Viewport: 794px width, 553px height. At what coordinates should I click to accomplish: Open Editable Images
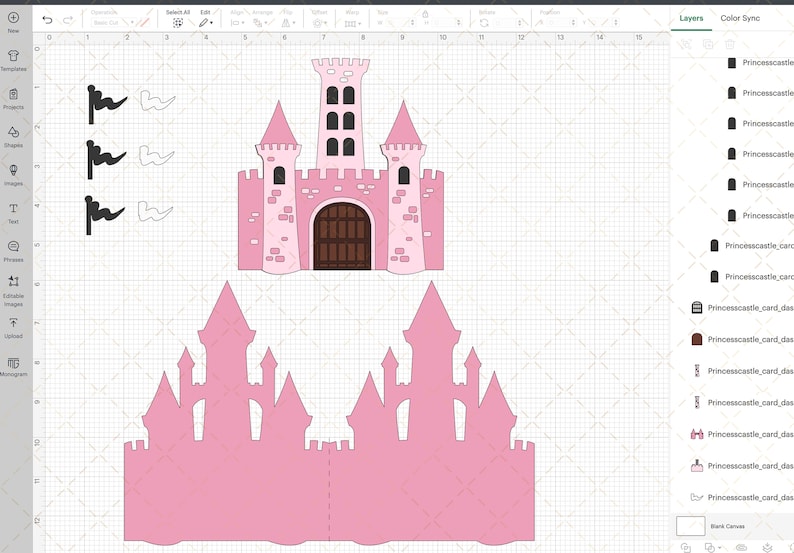pyautogui.click(x=14, y=291)
